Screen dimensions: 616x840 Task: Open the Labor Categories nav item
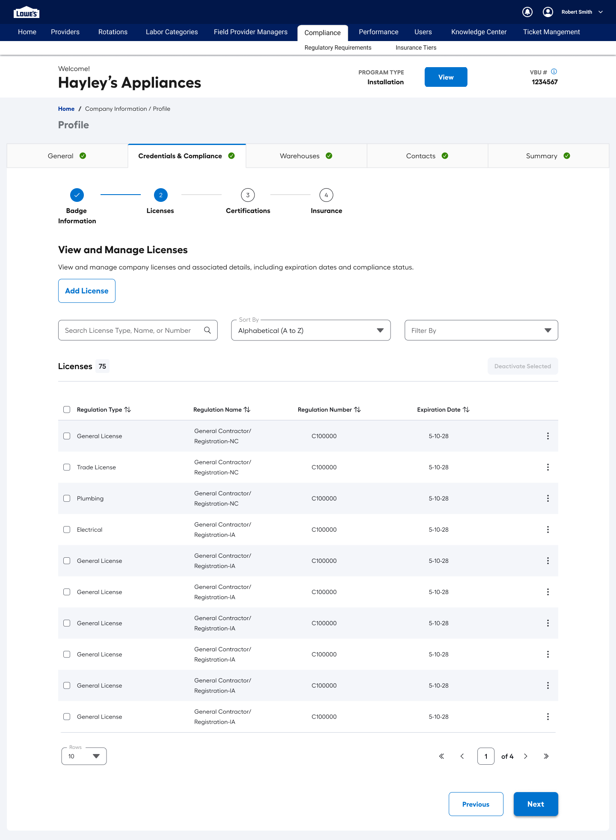click(172, 32)
